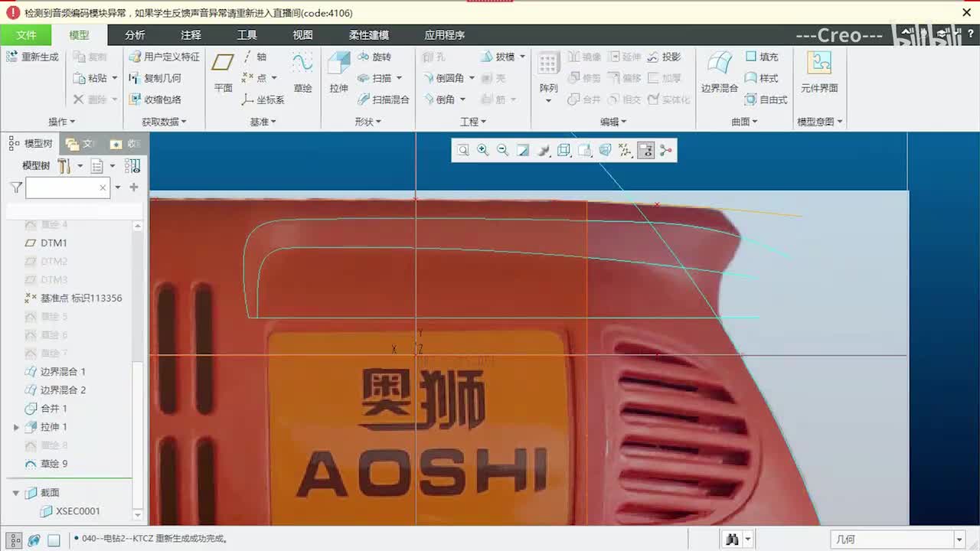The image size is (980, 551).
Task: Switch to the Annotate (注释) tab
Action: pyautogui.click(x=191, y=35)
